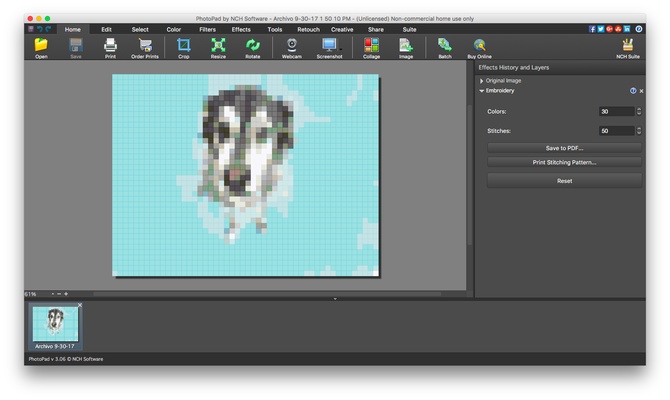Select the Crop tool
The height and width of the screenshot is (400, 670).
point(184,45)
